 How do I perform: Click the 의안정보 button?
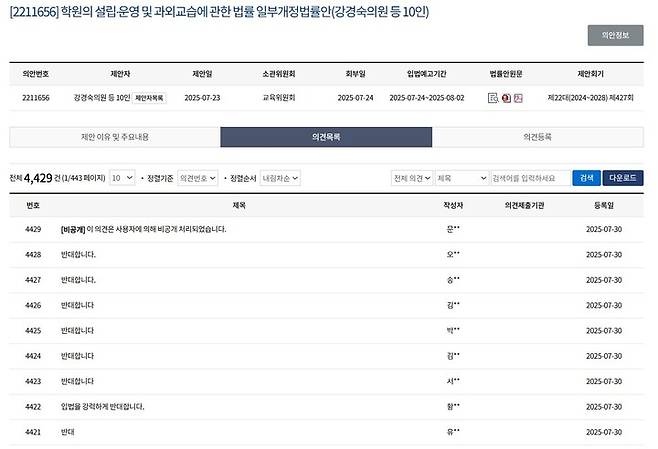coord(615,35)
